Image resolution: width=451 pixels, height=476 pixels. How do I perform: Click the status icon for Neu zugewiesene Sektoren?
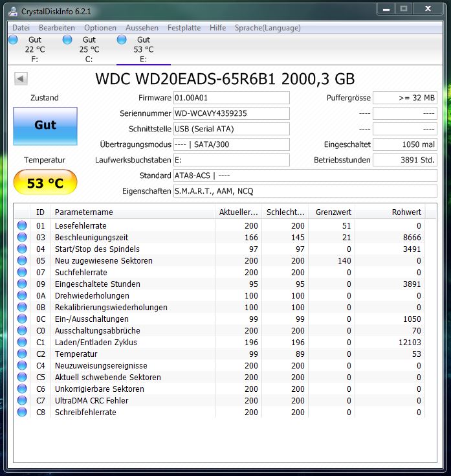[22, 260]
